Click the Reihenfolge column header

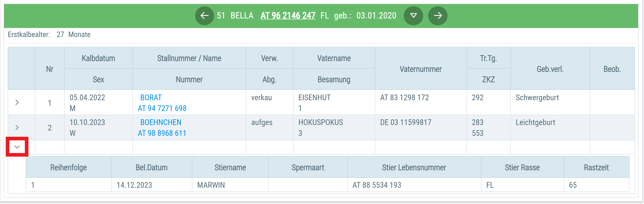68,167
